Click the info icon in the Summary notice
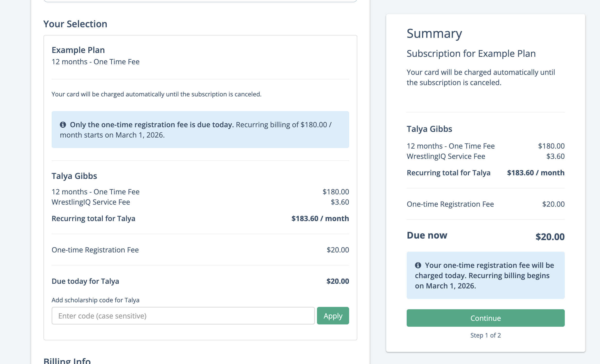This screenshot has width=600, height=364. [418, 265]
